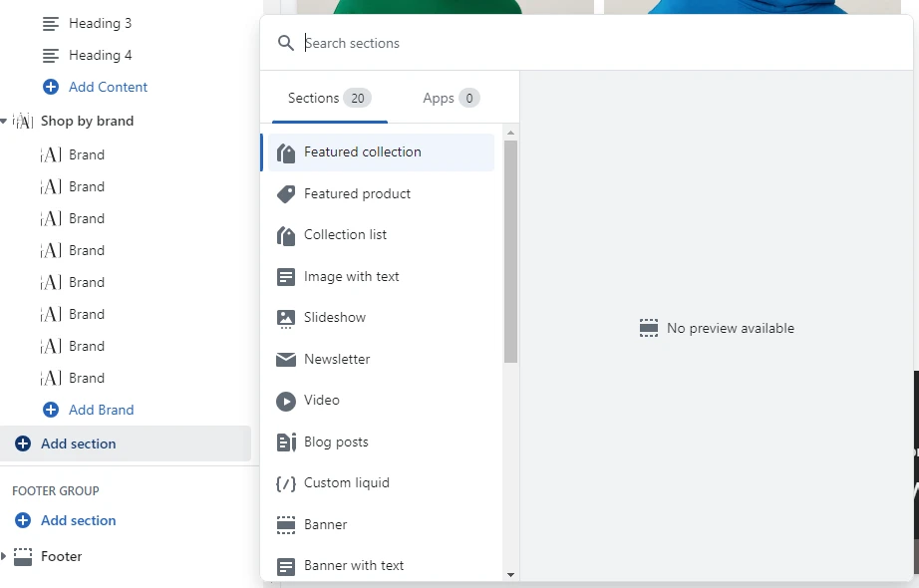Click the plus icon beside Add Content
This screenshot has height=588, width=919.
coord(51,87)
